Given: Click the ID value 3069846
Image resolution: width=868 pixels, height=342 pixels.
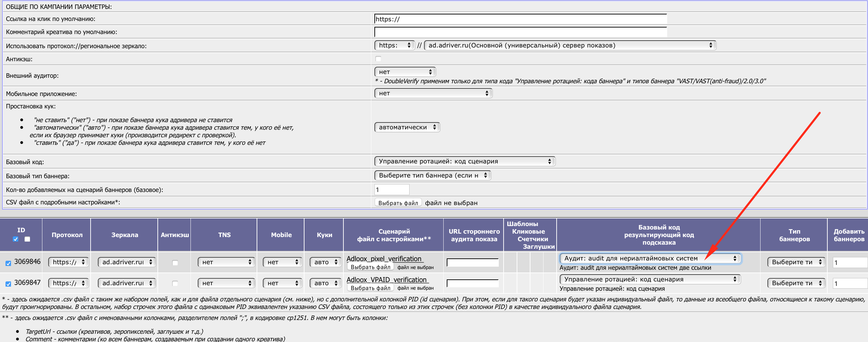Looking at the screenshot, I should point(27,262).
